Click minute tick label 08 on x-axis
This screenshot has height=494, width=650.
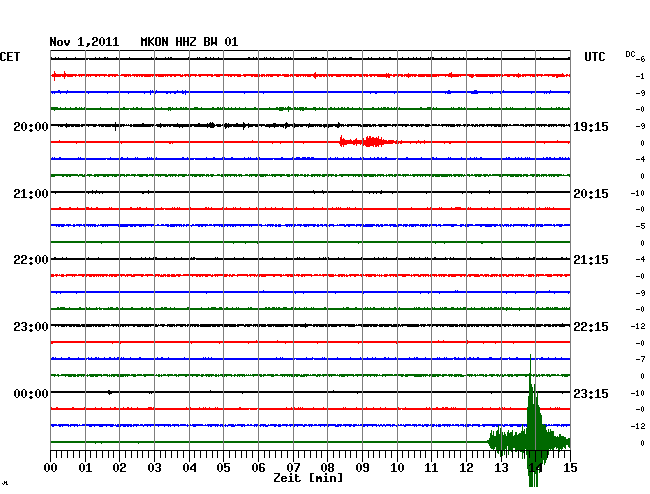pos(327,467)
